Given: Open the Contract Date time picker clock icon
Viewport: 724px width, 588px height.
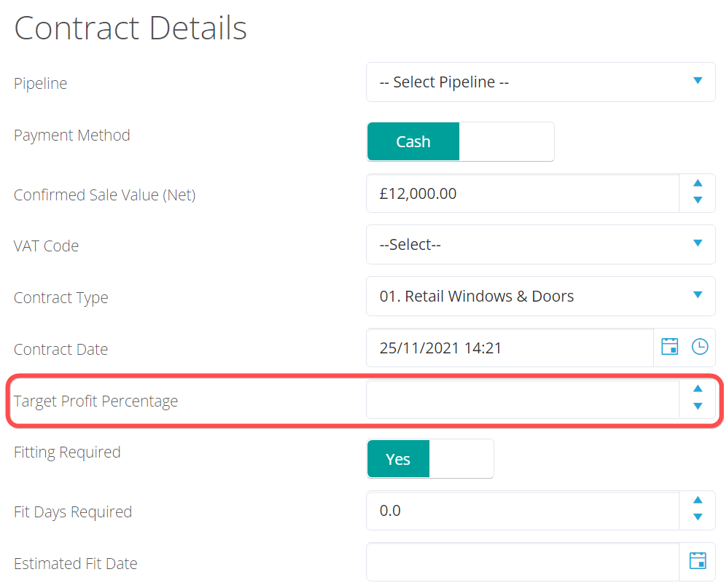Looking at the screenshot, I should (699, 347).
